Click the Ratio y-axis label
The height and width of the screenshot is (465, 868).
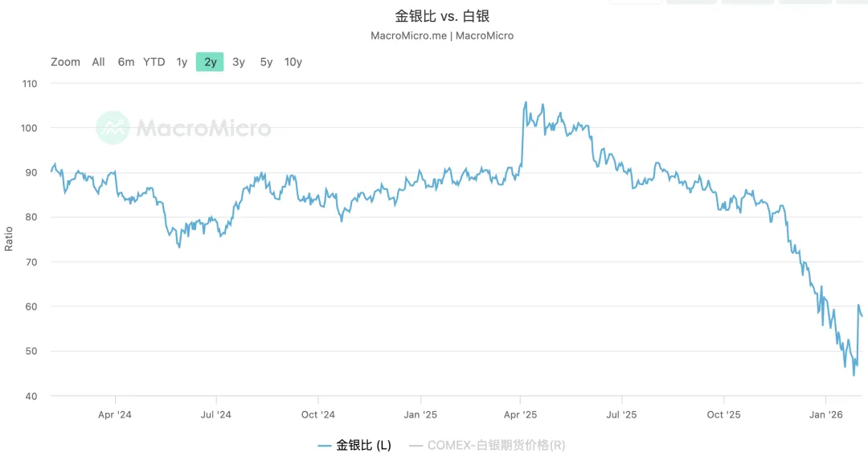click(9, 238)
